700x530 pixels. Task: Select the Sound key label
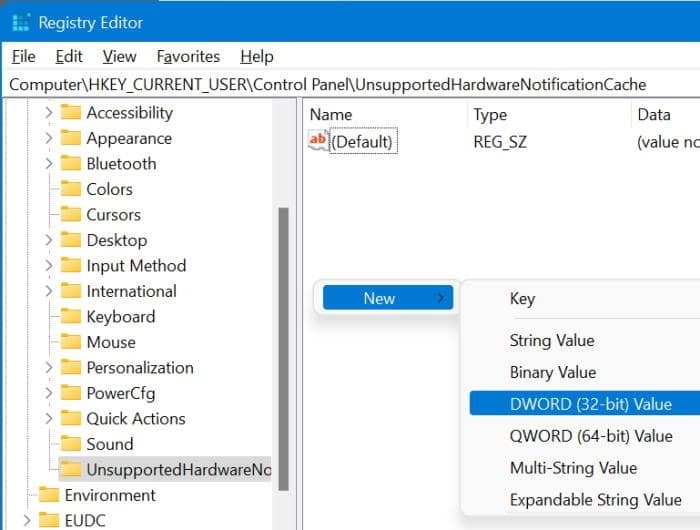(110, 444)
